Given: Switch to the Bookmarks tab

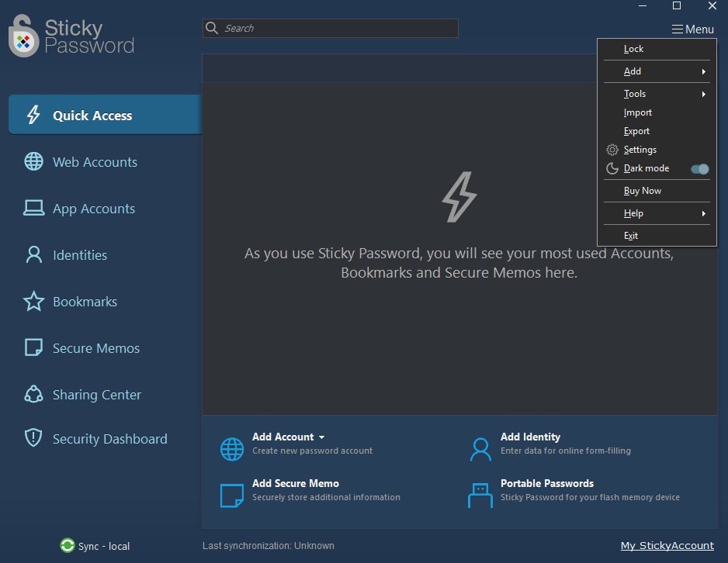Looking at the screenshot, I should point(106,302).
